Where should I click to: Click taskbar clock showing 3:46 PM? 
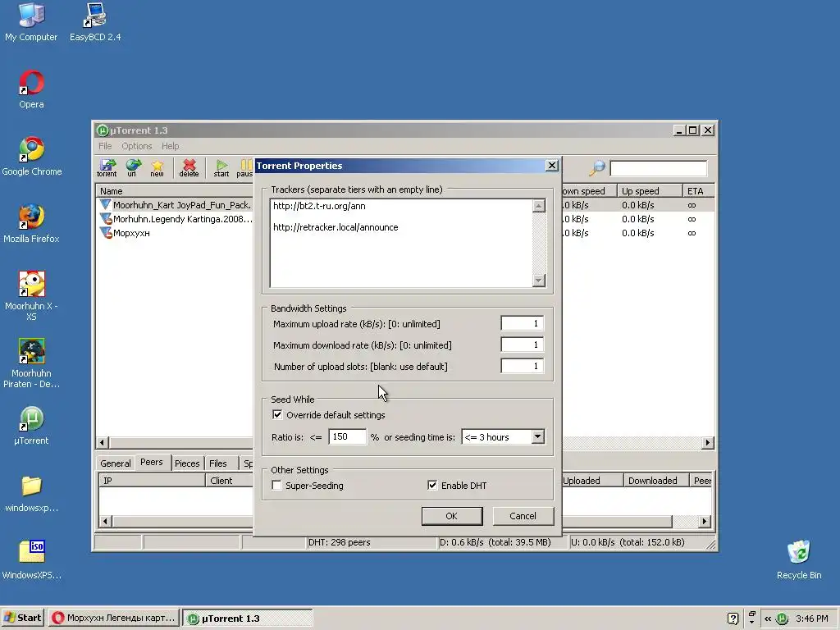click(811, 619)
